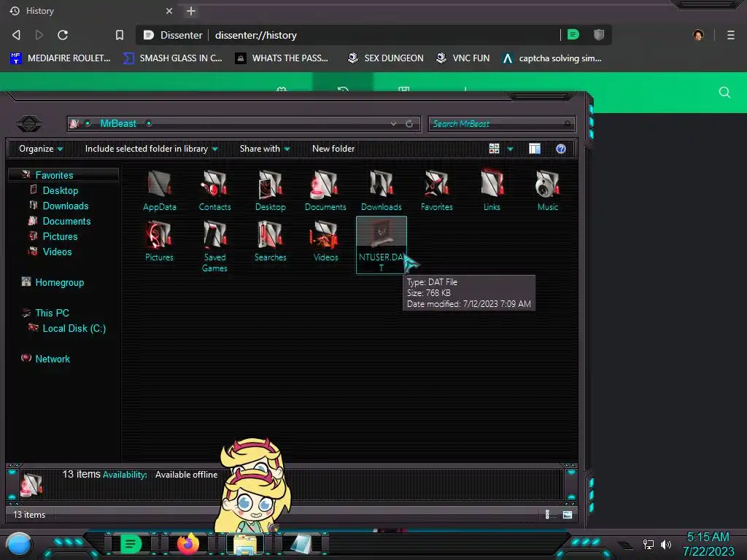The height and width of the screenshot is (560, 747).
Task: Open the Saved Games folder
Action: click(215, 246)
